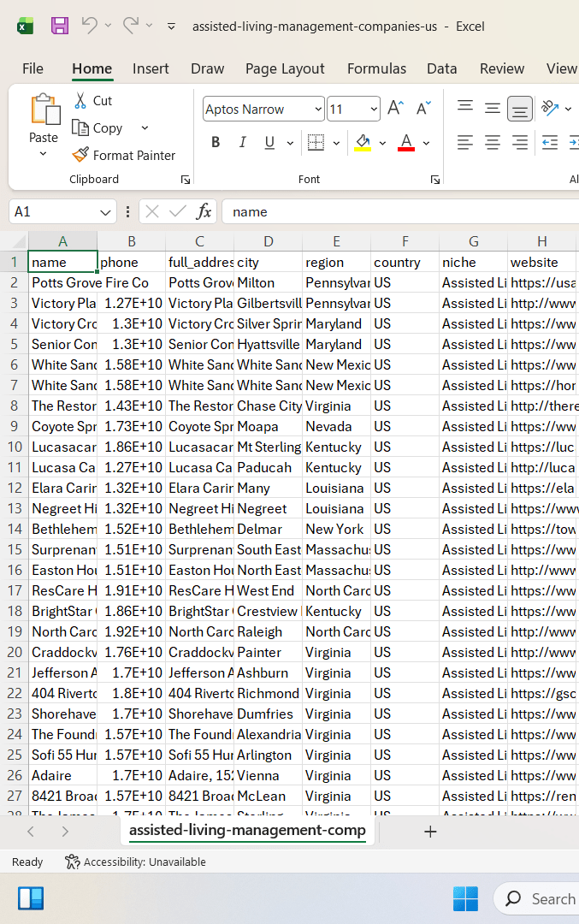Open Font settings dialog launcher
This screenshot has height=924, width=579.
tap(435, 180)
